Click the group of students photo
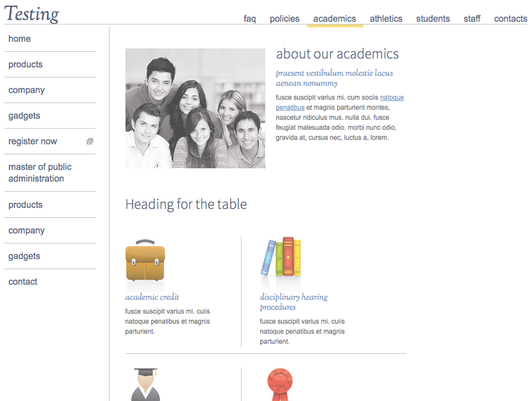The width and height of the screenshot is (532, 401). (x=195, y=108)
